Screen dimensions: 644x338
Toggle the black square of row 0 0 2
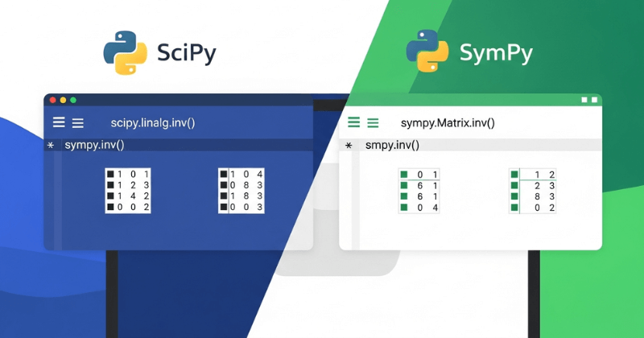(110, 207)
